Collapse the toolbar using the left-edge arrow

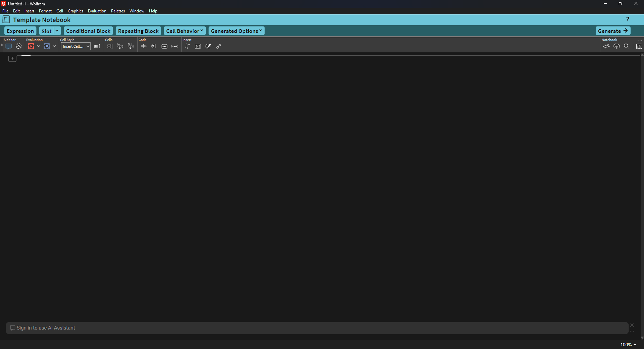pos(2,45)
